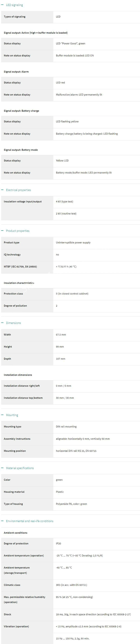Hit the minus icon beside Mounting
140x644 pixels.
2,415
